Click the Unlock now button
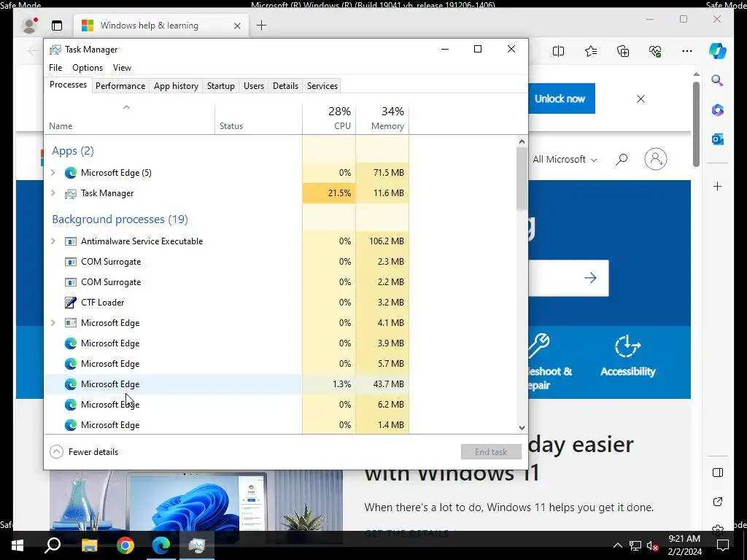Image resolution: width=747 pixels, height=560 pixels. click(560, 98)
